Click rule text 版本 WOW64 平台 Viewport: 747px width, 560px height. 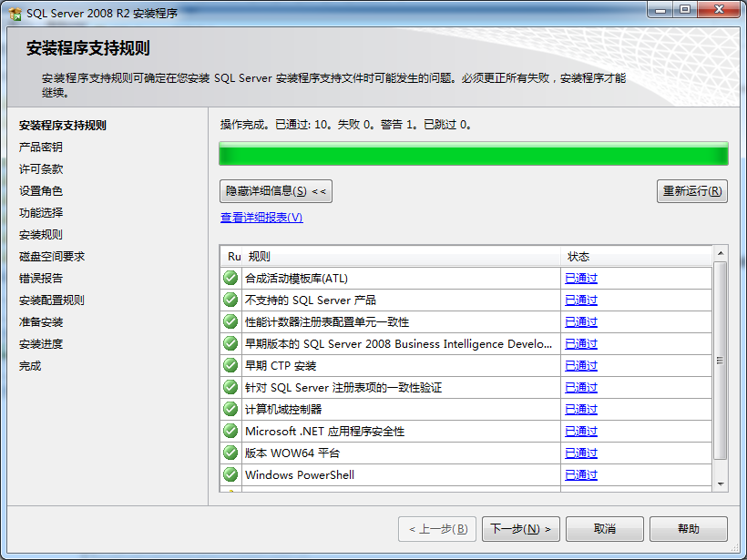click(292, 453)
